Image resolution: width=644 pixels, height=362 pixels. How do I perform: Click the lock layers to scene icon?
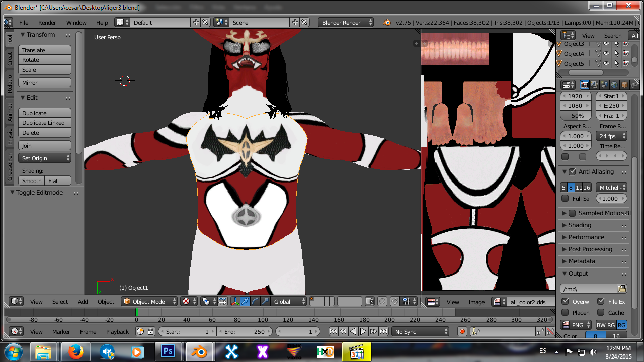click(x=370, y=301)
